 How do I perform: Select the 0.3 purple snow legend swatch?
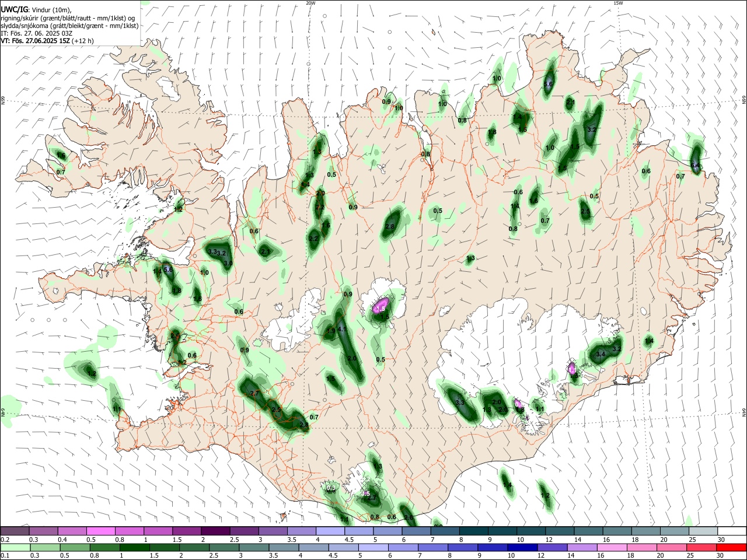(x=44, y=531)
